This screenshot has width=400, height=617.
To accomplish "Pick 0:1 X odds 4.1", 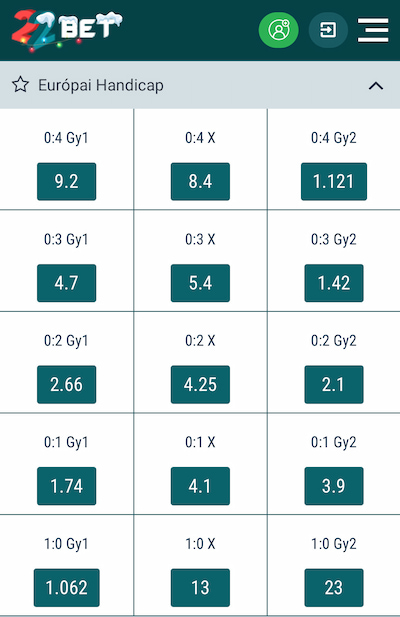I will point(200,486).
